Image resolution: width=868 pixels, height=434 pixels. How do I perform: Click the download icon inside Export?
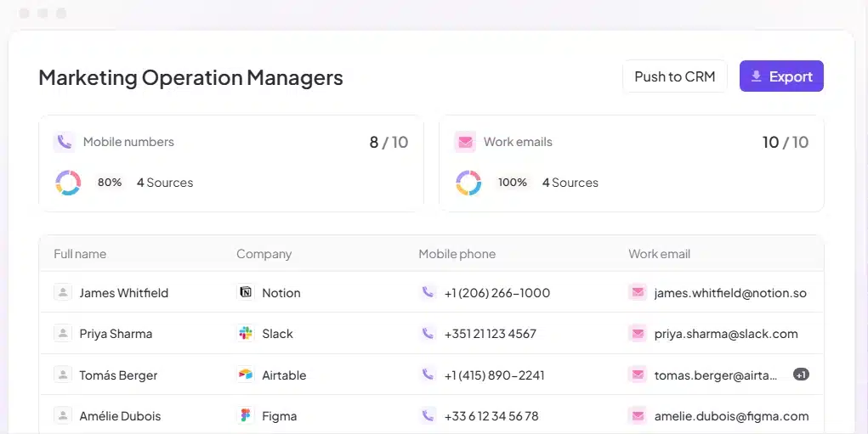click(x=756, y=76)
